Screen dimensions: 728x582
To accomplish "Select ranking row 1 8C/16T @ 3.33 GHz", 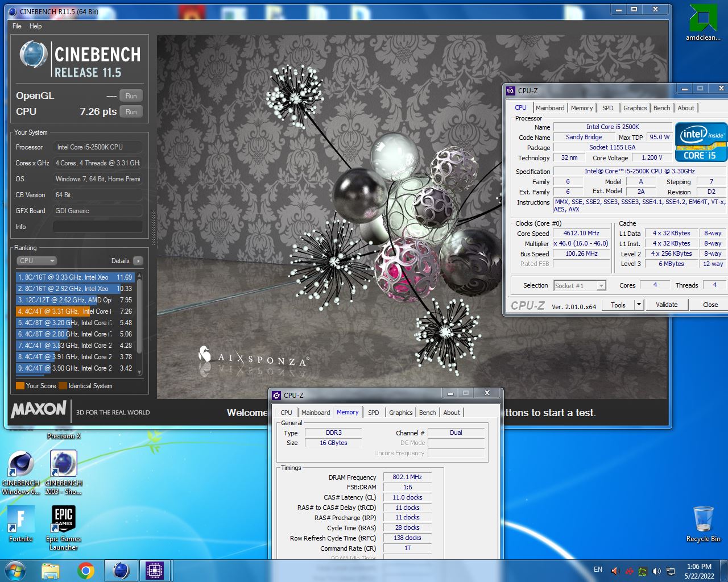I will pyautogui.click(x=75, y=277).
